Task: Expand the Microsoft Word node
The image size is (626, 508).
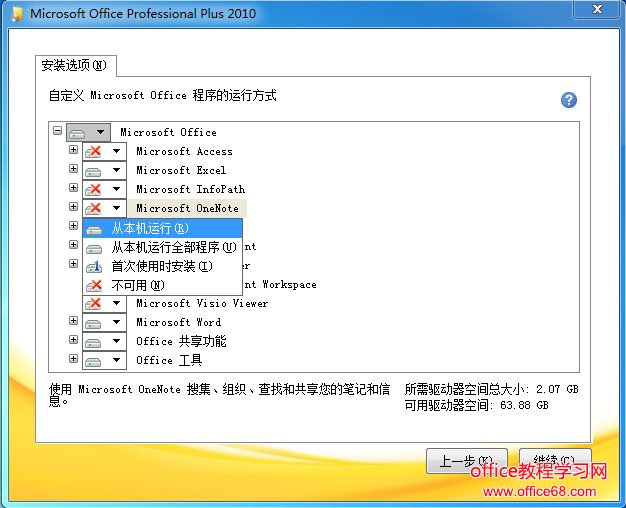Action: point(73,320)
